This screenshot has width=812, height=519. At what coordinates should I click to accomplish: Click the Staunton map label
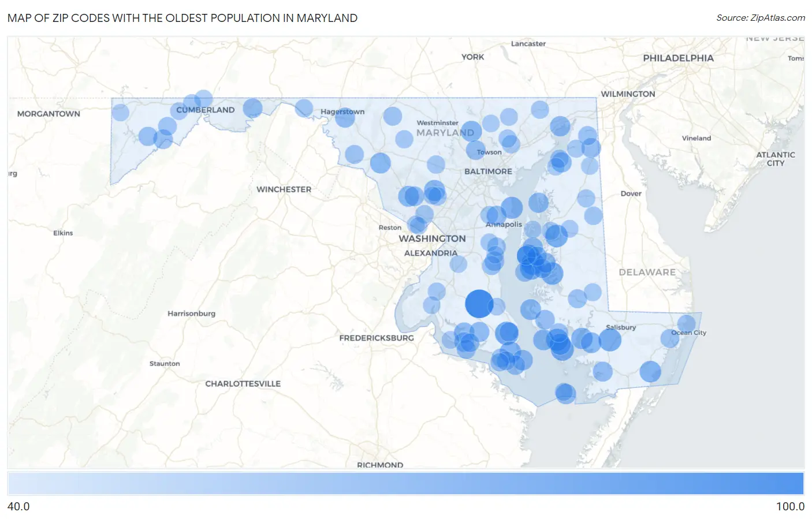click(165, 363)
